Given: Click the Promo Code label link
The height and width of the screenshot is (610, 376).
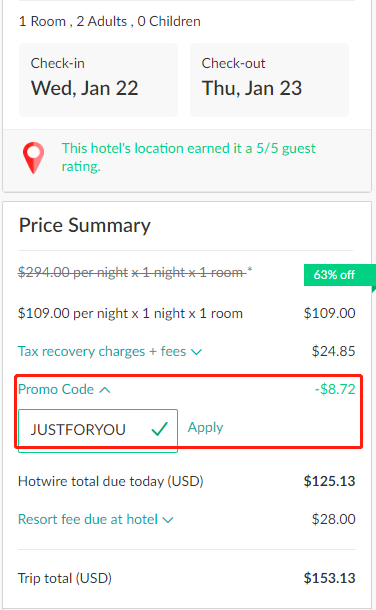Looking at the screenshot, I should 56,389.
